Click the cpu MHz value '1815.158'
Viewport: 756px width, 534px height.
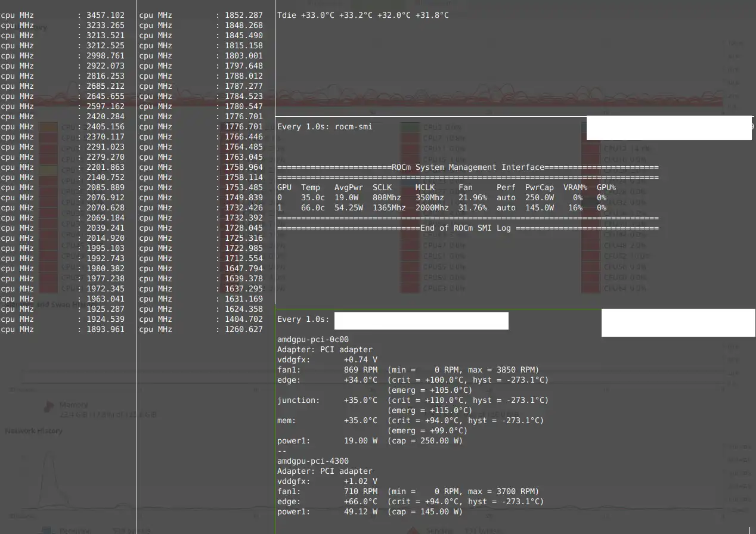[244, 45]
